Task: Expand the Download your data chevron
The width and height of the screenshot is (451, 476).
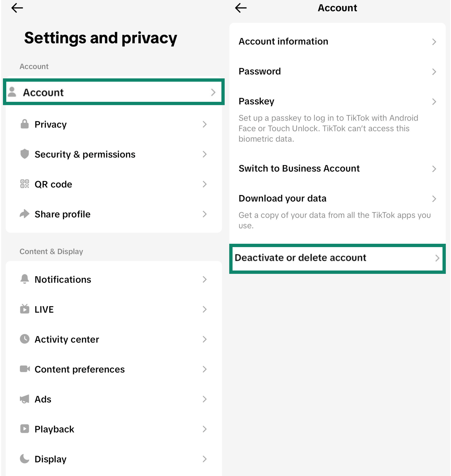Action: point(434,199)
